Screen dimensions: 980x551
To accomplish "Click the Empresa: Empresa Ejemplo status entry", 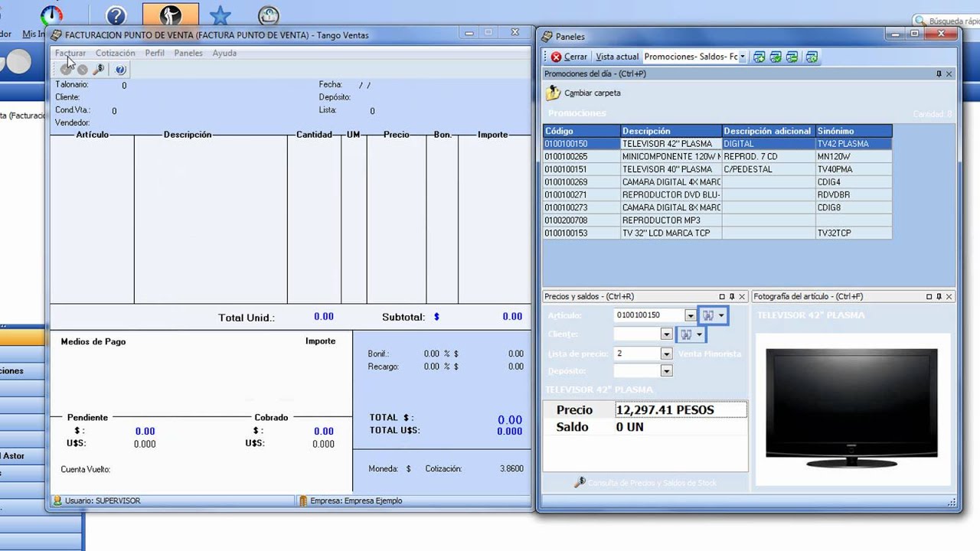I will pyautogui.click(x=356, y=500).
